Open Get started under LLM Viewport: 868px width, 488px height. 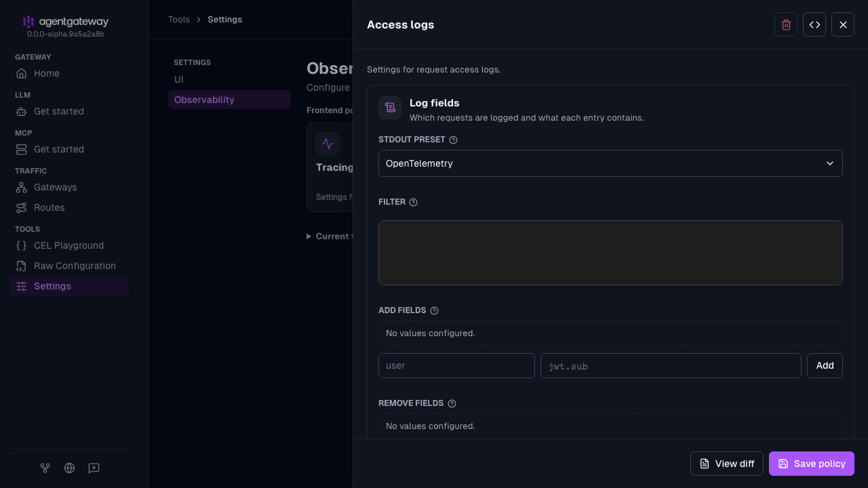[68, 111]
